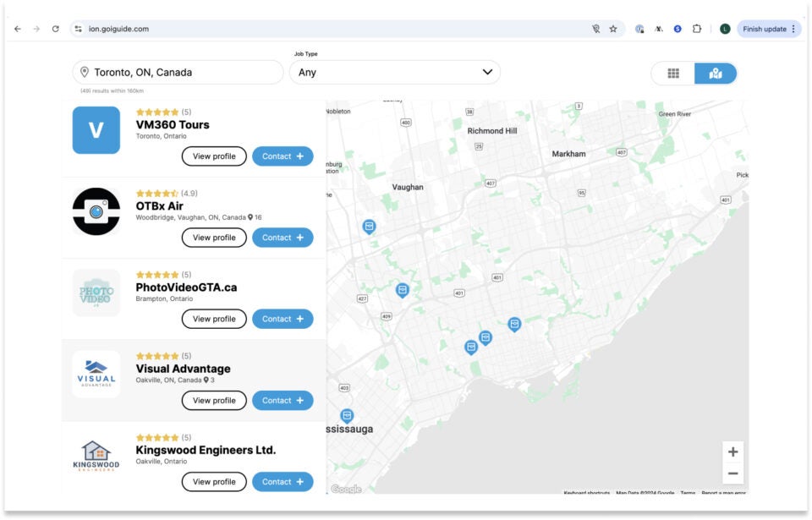Image resolution: width=812 pixels, height=520 pixels.
Task: Open the Kingswood Engineers Ltd. listing title
Action: (206, 450)
